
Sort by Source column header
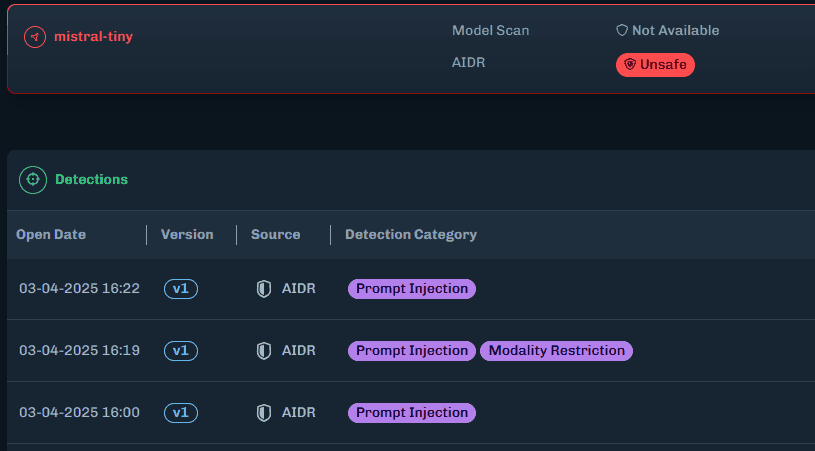[x=275, y=234]
